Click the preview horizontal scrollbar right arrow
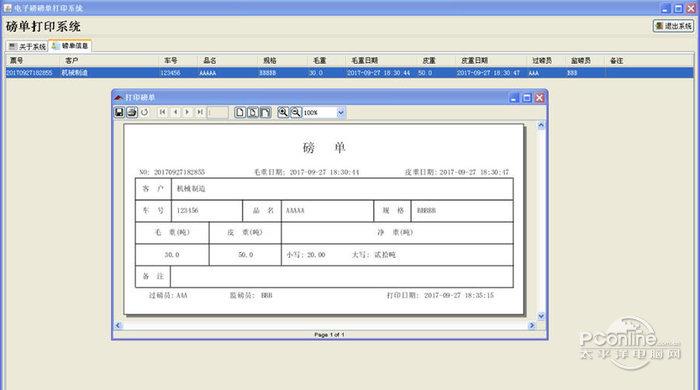The image size is (700, 390). 531,325
